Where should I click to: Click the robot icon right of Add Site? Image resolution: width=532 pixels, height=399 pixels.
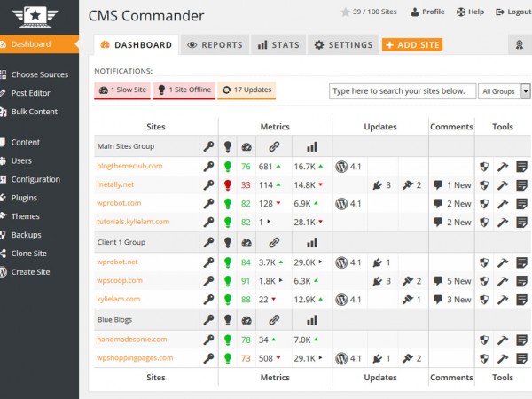click(518, 45)
